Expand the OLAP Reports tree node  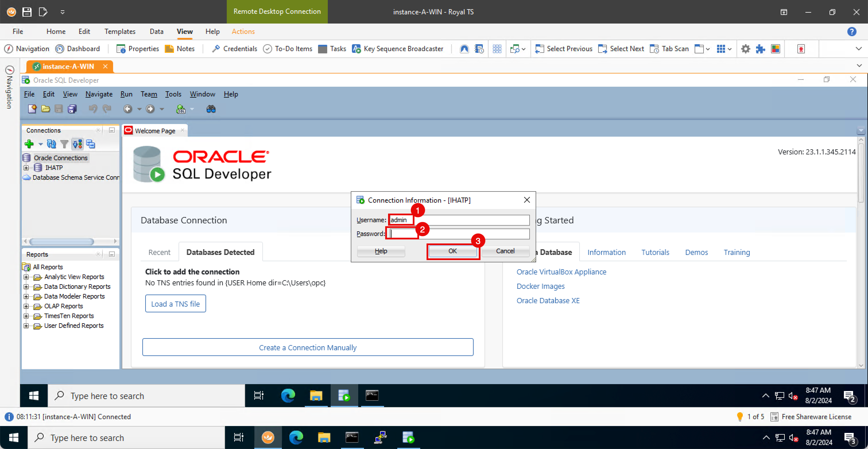[x=26, y=306]
